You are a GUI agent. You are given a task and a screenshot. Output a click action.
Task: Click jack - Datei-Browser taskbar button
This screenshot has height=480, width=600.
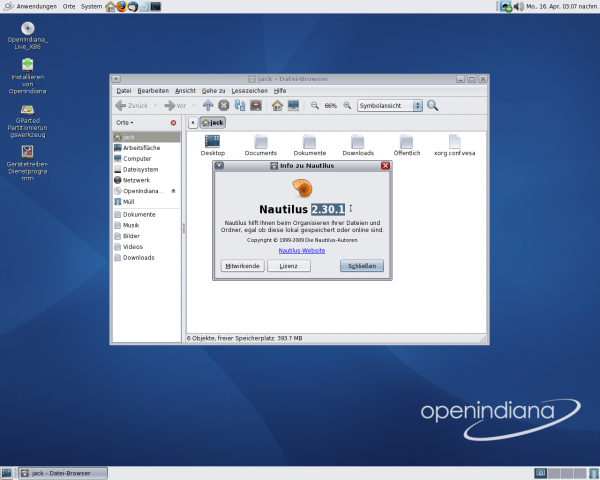63,473
